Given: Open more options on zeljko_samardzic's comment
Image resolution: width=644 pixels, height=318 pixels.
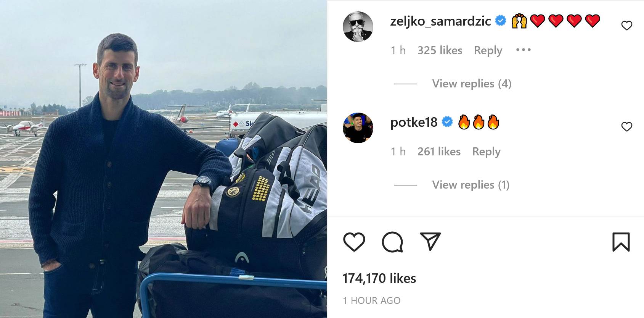Looking at the screenshot, I should click(523, 50).
